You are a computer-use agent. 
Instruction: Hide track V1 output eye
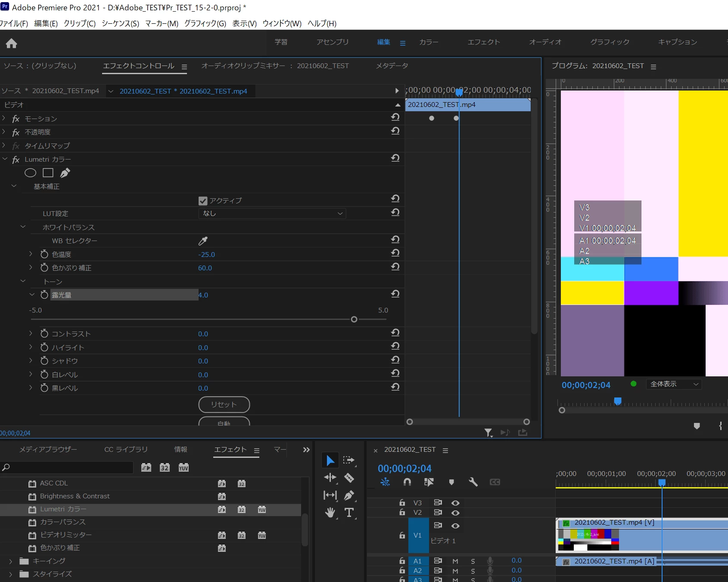[x=455, y=526]
